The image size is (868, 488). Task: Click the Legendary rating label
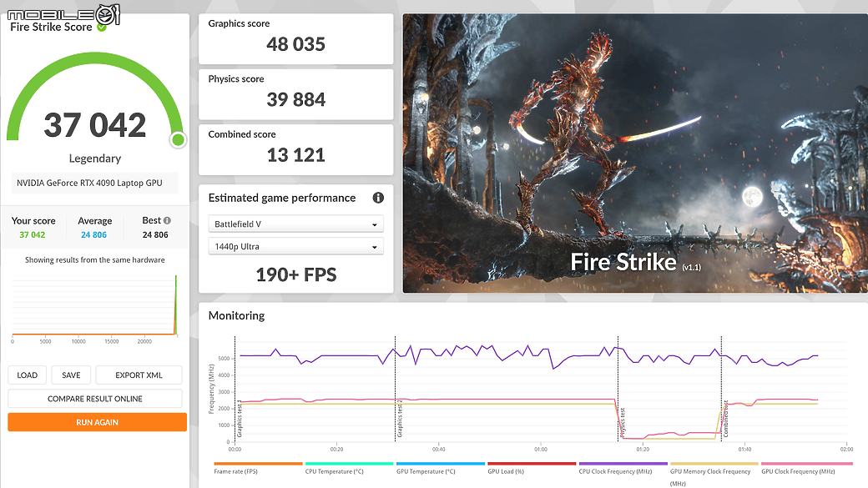coord(94,158)
